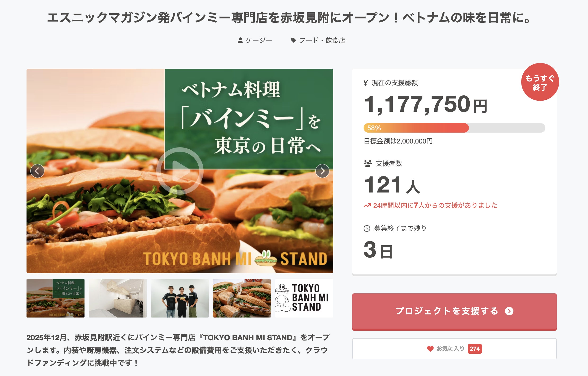Screen dimensions: 588x376
Task: Click the 58% funding progress bar
Action: pos(454,128)
